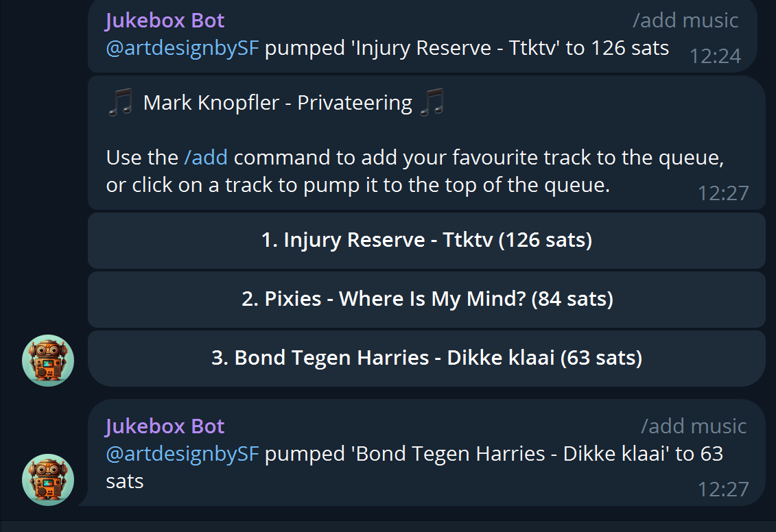This screenshot has width=776, height=532.
Task: Pump Bond Tegen Harries - Dikke klaai track
Action: pos(427,358)
